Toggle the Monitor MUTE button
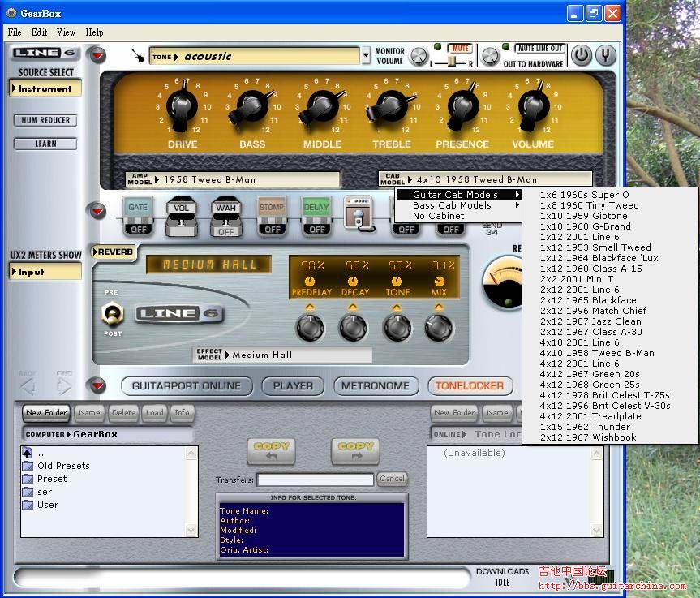Image resolution: width=700 pixels, height=598 pixels. click(x=460, y=48)
